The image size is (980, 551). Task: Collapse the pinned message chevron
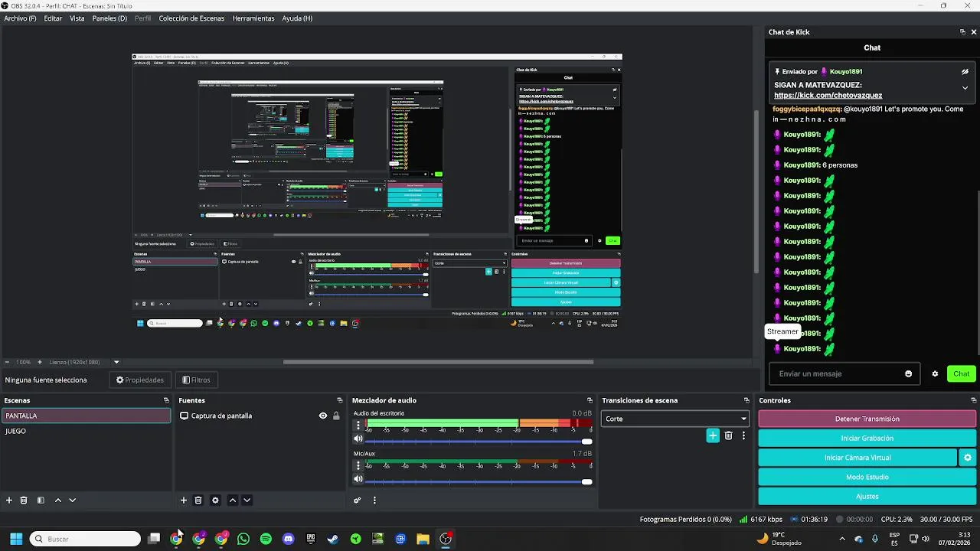pos(965,88)
